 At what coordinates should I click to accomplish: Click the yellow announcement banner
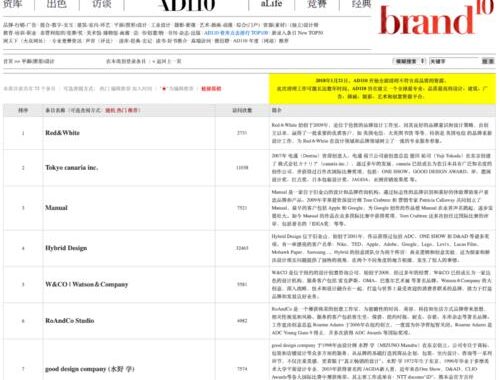382,89
